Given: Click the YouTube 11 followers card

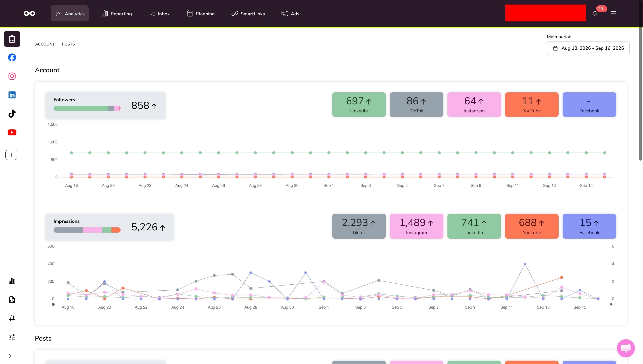Looking at the screenshot, I should pyautogui.click(x=532, y=105).
